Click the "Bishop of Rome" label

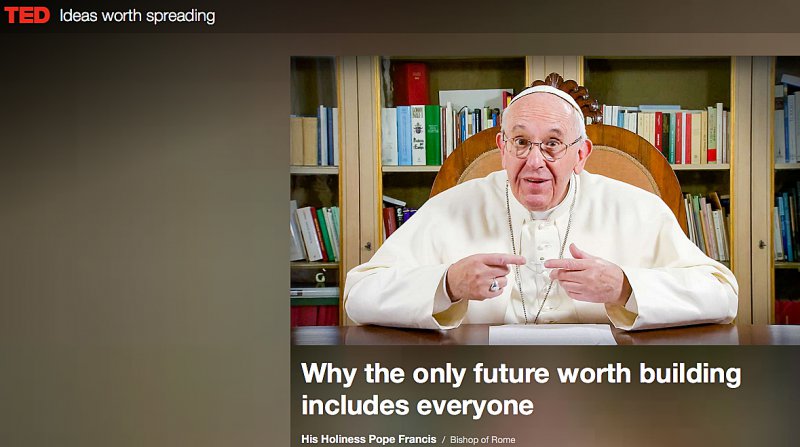coord(483,439)
